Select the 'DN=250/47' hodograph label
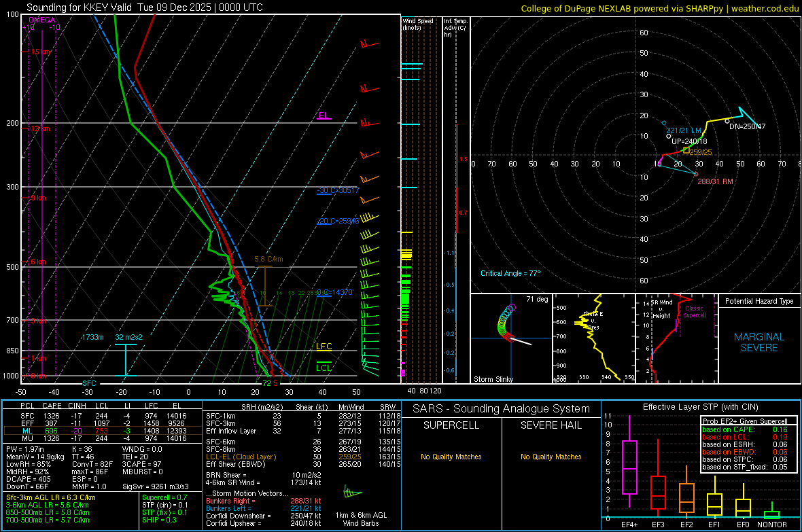 (x=747, y=126)
